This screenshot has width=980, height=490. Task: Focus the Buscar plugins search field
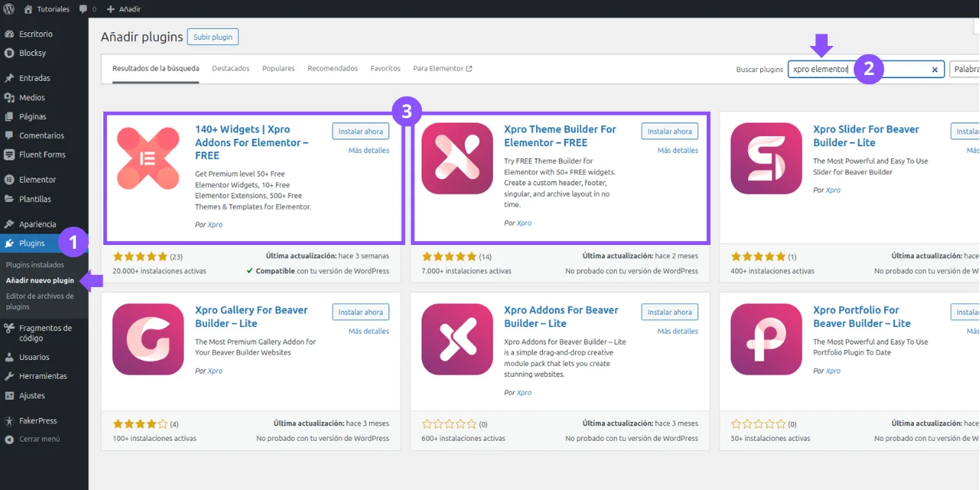(866, 69)
